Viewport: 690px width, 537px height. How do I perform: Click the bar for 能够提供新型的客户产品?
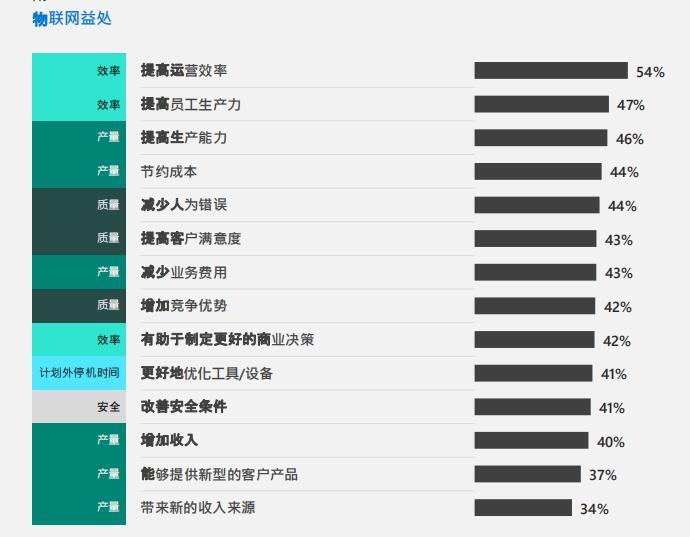click(527, 474)
